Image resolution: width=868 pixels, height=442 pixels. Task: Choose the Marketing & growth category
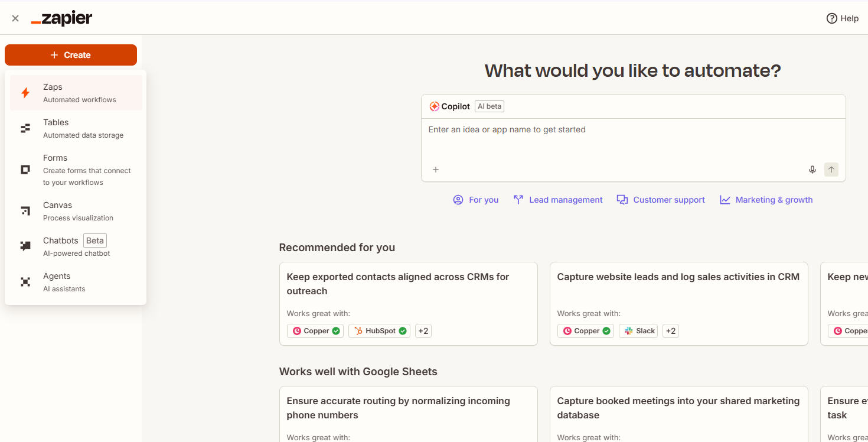[766, 200]
